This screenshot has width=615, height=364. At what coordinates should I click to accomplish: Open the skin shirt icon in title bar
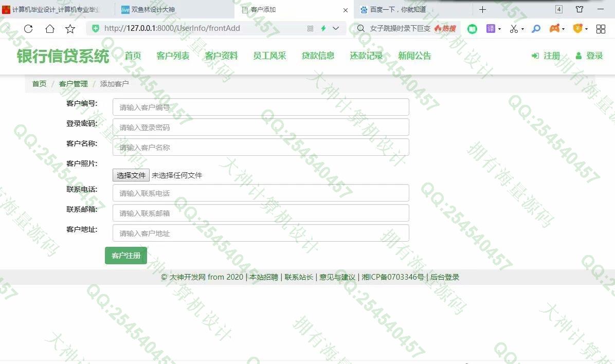click(580, 9)
